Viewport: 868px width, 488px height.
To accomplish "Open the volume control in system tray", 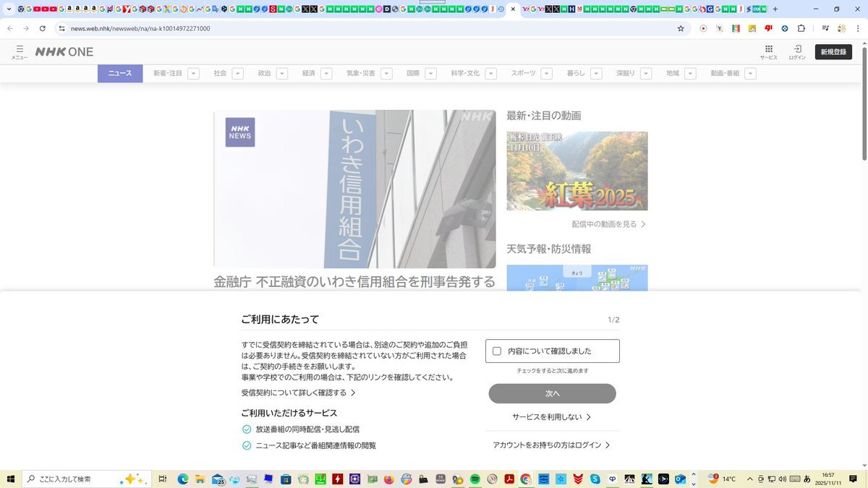I will pos(782,479).
